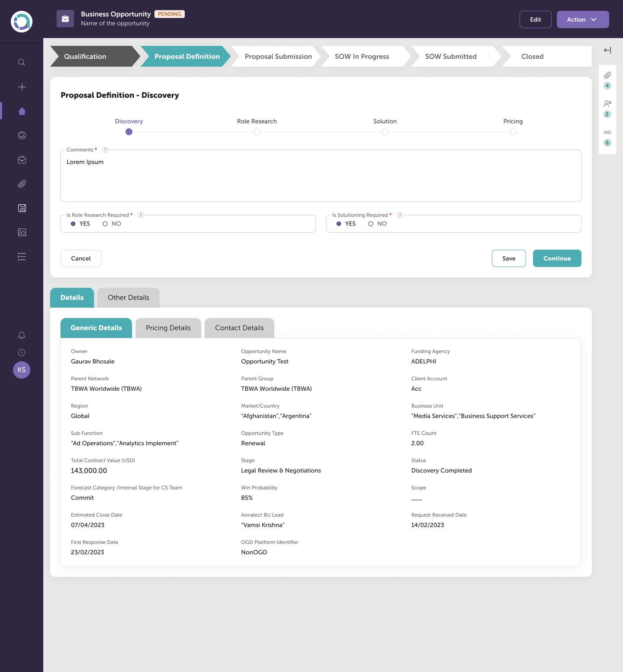
Task: Expand the Action dropdown menu
Action: pyautogui.click(x=582, y=19)
